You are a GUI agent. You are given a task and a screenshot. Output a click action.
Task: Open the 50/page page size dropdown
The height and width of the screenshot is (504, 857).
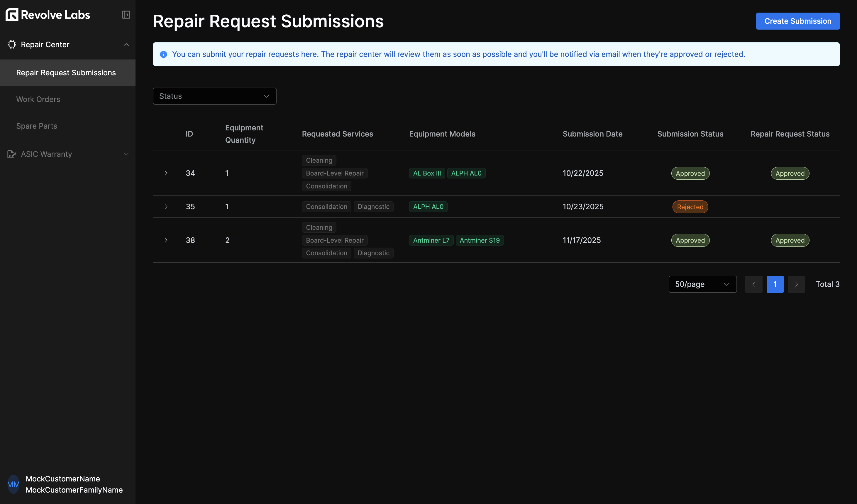tap(702, 284)
